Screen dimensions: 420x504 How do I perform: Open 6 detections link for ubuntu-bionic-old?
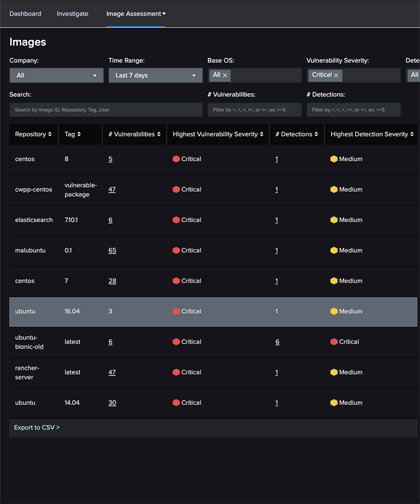277,342
